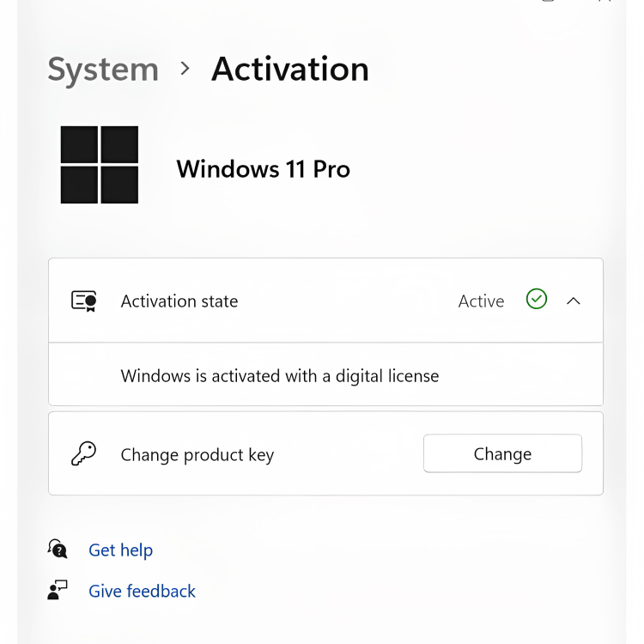Click the Windows 11 Pro edition text
Image resolution: width=644 pixels, height=644 pixels.
263,169
